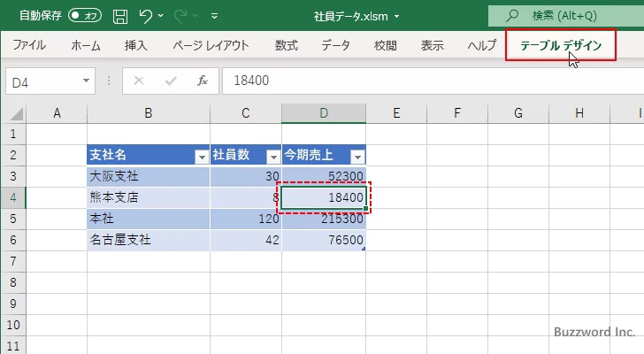Click the Select All corner triangle
Viewport: 644px width, 354px height.
click(17, 113)
